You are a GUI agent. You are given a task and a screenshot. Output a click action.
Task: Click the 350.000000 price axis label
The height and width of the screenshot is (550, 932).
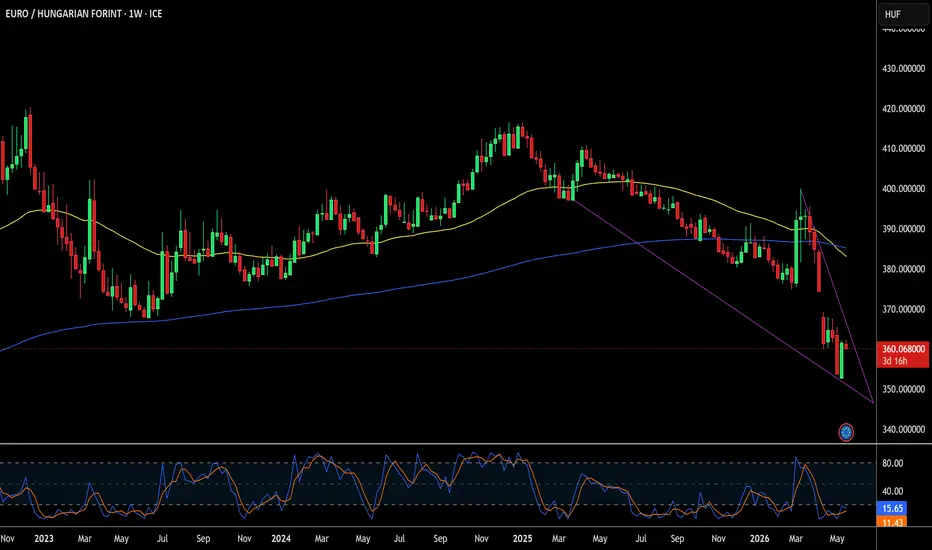point(903,389)
